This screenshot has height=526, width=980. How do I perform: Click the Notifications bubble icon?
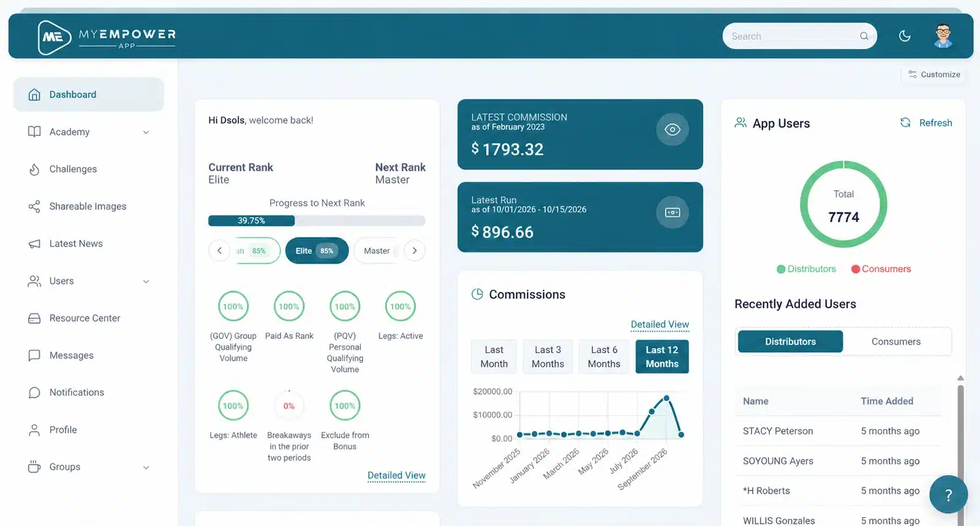point(34,392)
